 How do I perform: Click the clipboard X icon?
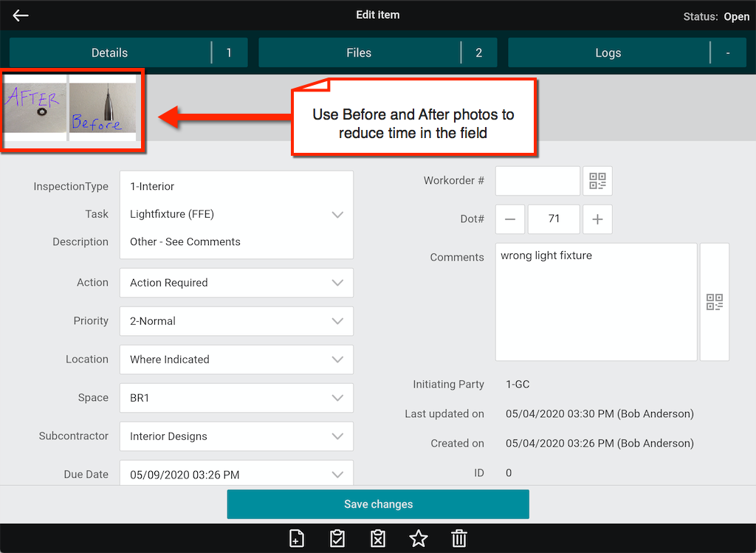[x=377, y=538]
